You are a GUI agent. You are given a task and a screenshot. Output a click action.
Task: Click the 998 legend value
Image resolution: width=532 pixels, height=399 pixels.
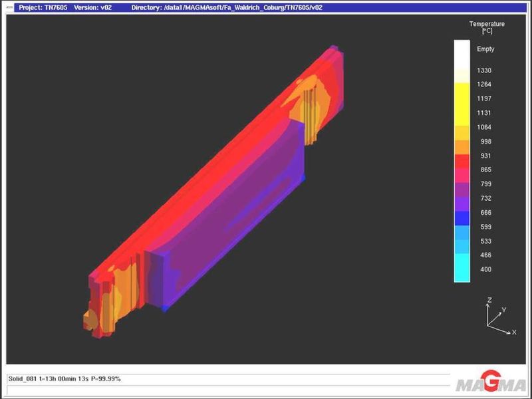coord(486,142)
